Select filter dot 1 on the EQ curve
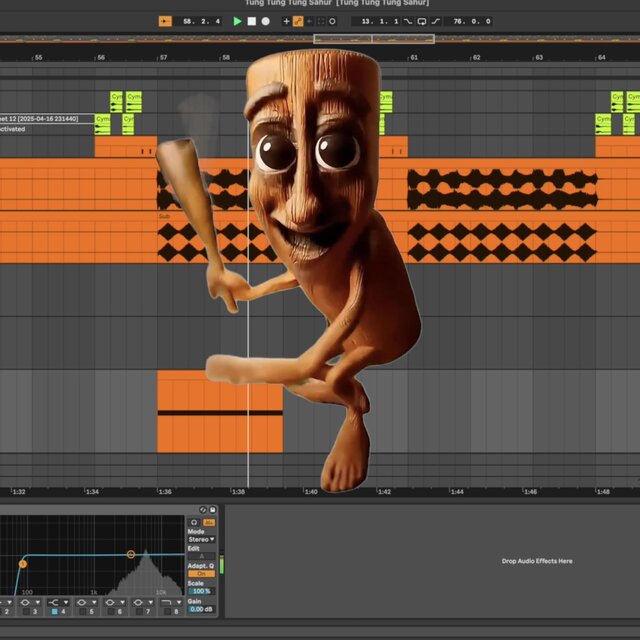Viewport: 640px width, 640px height. click(23, 564)
